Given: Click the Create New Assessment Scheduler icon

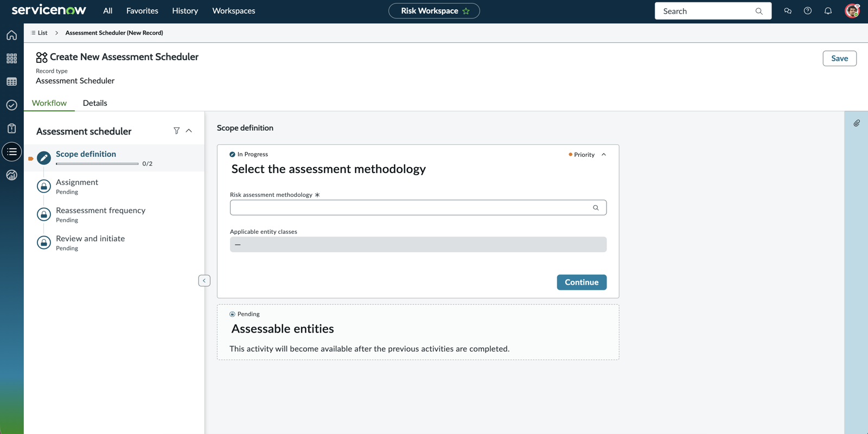Looking at the screenshot, I should (42, 57).
